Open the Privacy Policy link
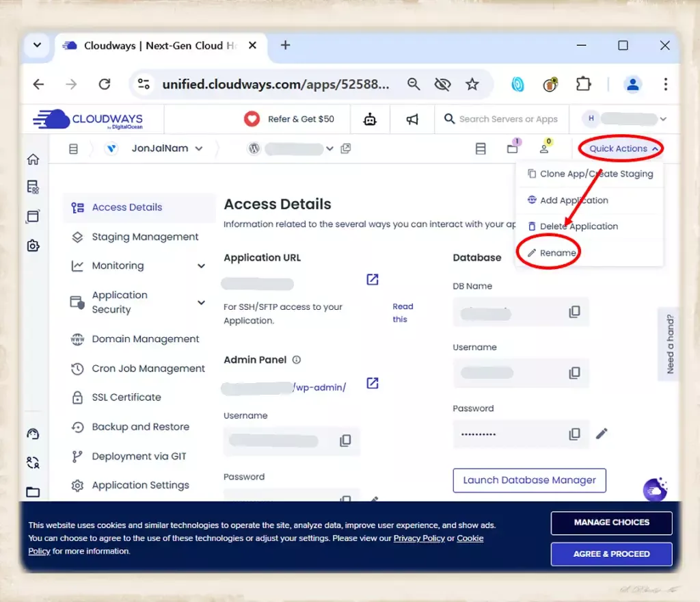 tap(418, 538)
